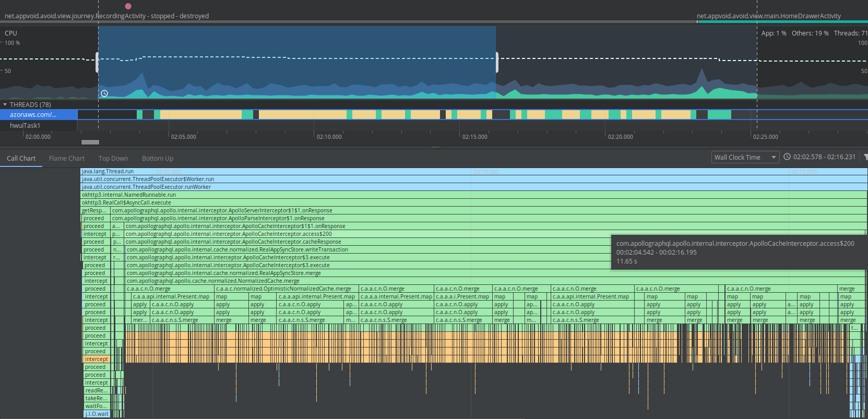Select the waitFo... call bar

(97, 406)
